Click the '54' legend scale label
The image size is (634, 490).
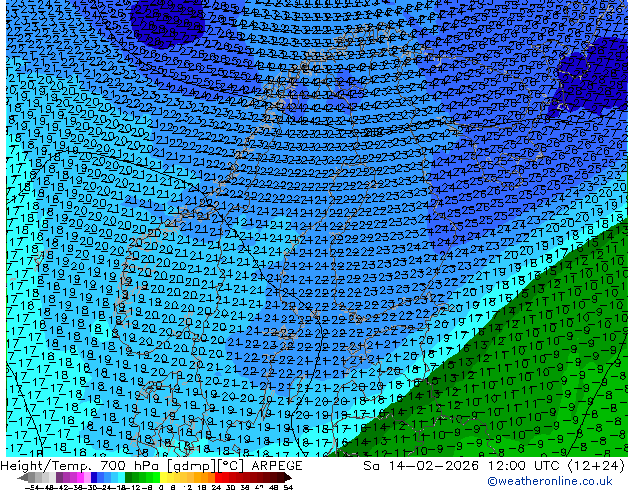point(288,487)
